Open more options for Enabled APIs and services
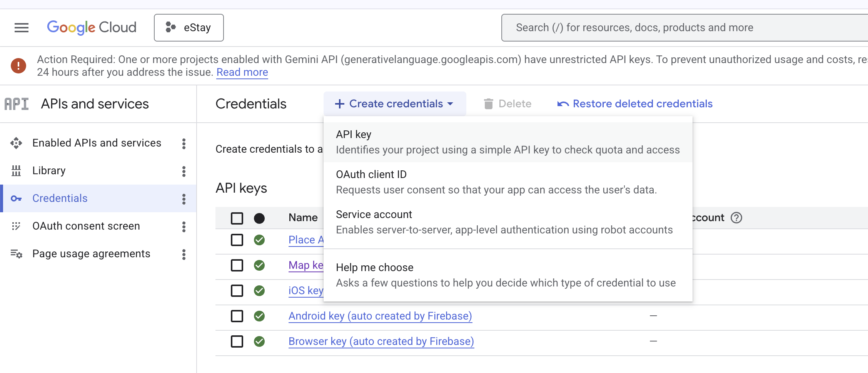The image size is (868, 373). [x=184, y=143]
